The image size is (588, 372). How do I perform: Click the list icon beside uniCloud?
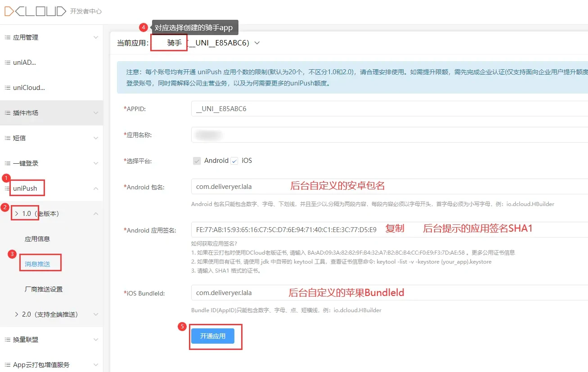click(7, 88)
